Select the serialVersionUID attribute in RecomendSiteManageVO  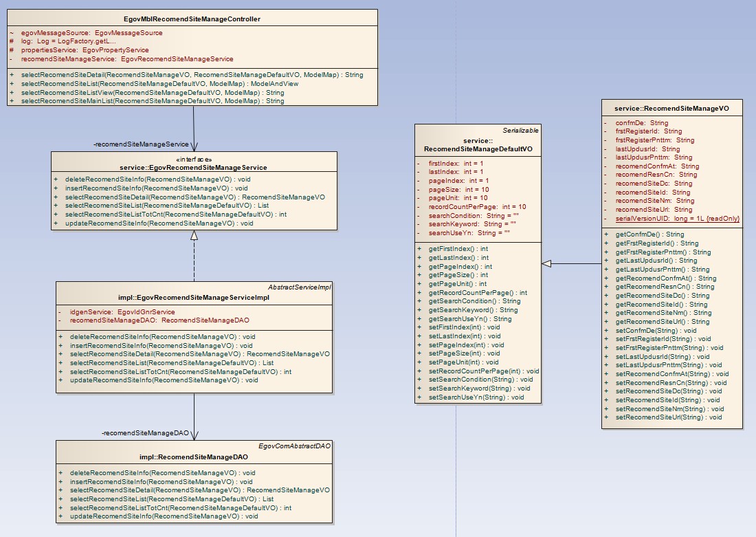[x=677, y=219]
